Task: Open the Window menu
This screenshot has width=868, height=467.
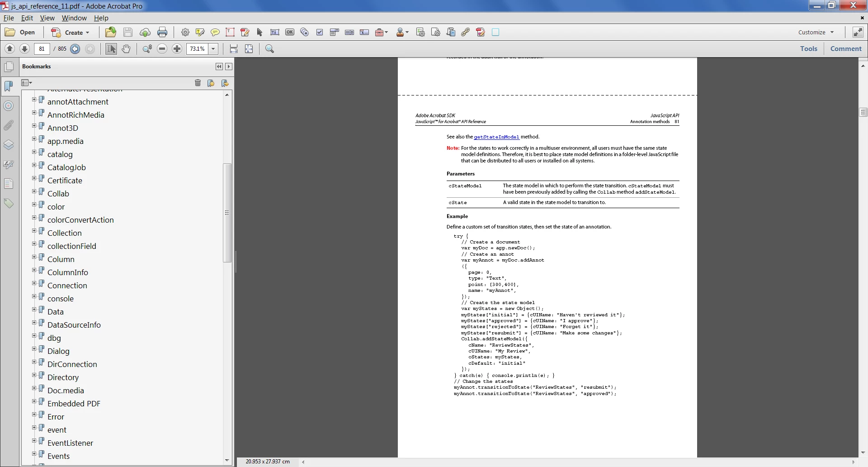Action: point(74,18)
